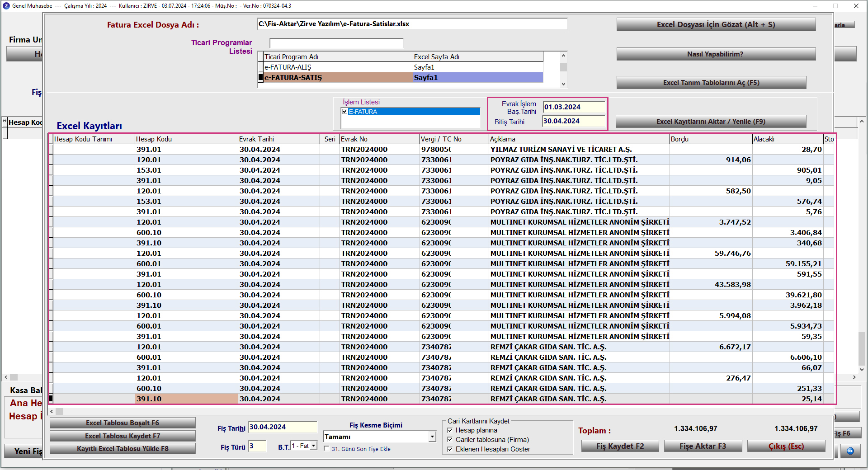The height and width of the screenshot is (470, 868).
Task: Click the blue arrow icon at bottom right
Action: click(850, 451)
